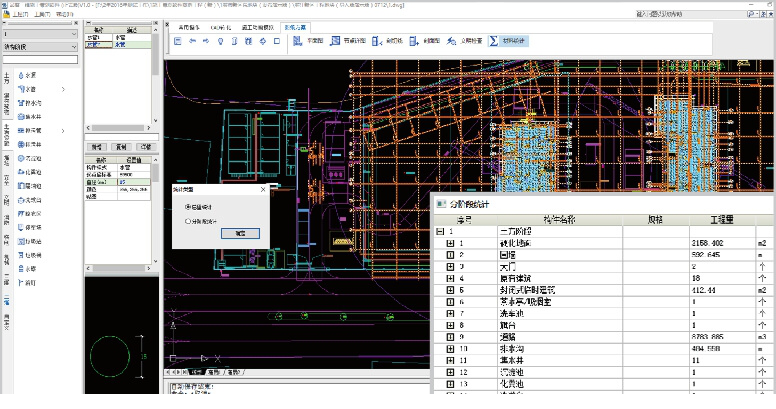Click the properties table vertical scrollbar
This screenshot has height=409, width=776.
[155, 210]
